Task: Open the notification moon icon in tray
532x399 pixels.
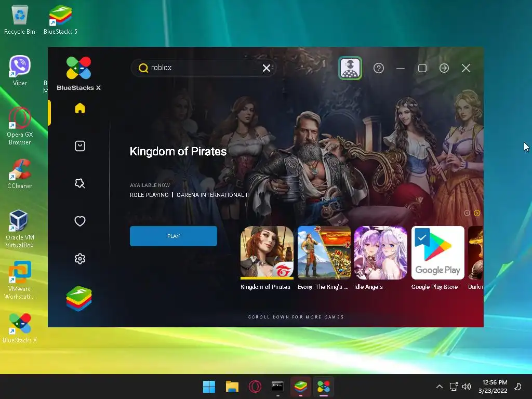Action: [518, 387]
